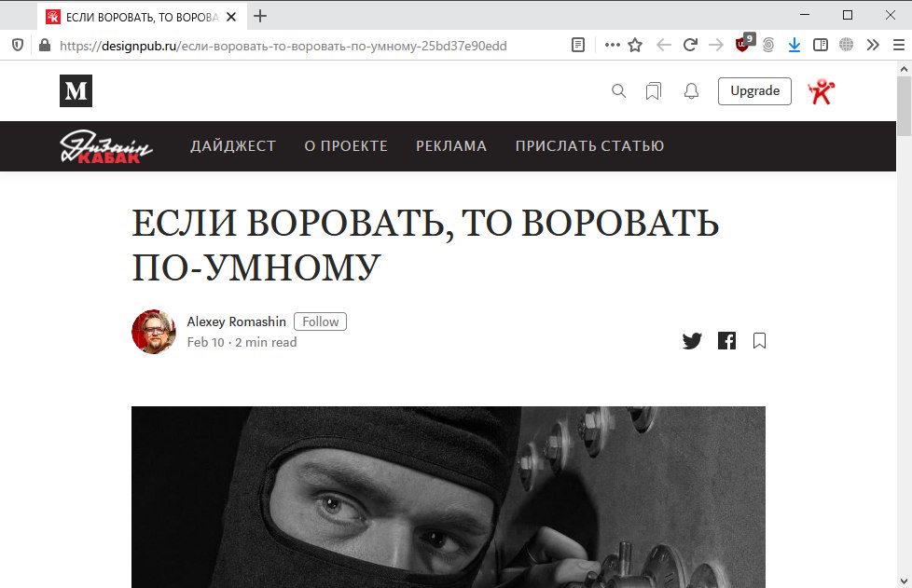Expand the toolbar overflow chevron
The height and width of the screenshot is (588, 912).
pos(873,45)
